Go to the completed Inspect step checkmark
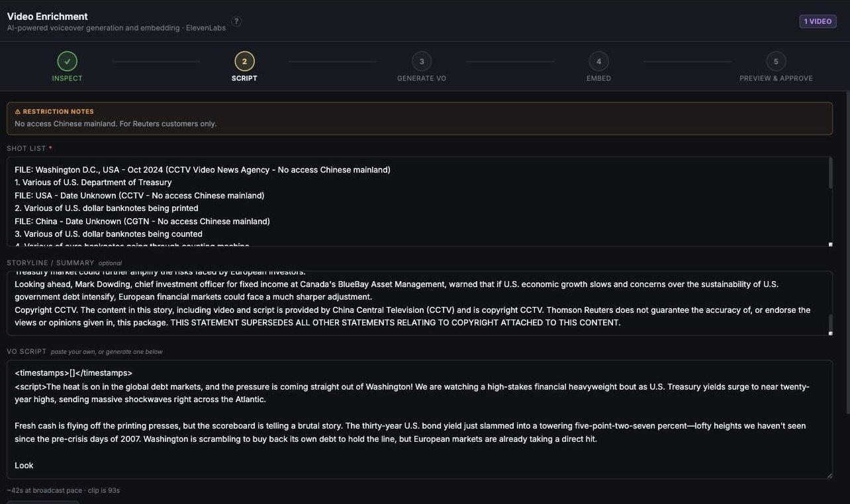The image size is (850, 504). coord(67,62)
